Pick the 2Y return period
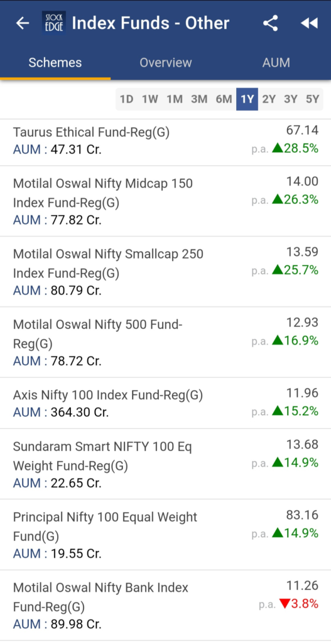This screenshot has width=331, height=644. [x=269, y=99]
